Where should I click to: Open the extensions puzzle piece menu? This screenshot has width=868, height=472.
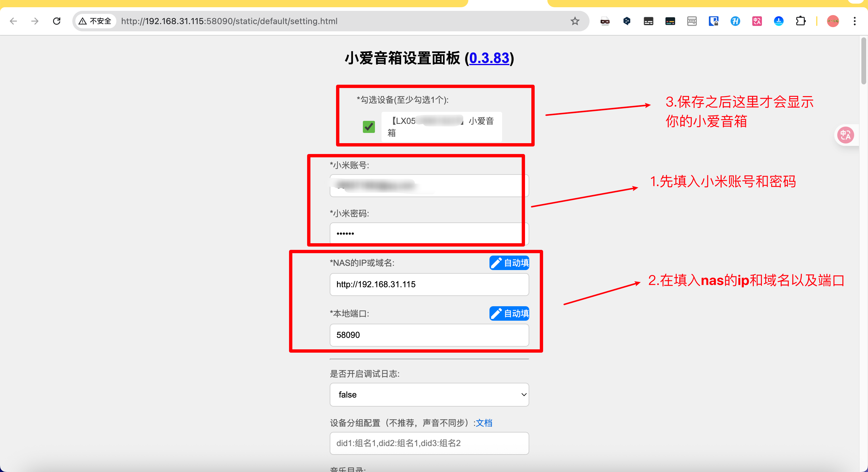(801, 21)
